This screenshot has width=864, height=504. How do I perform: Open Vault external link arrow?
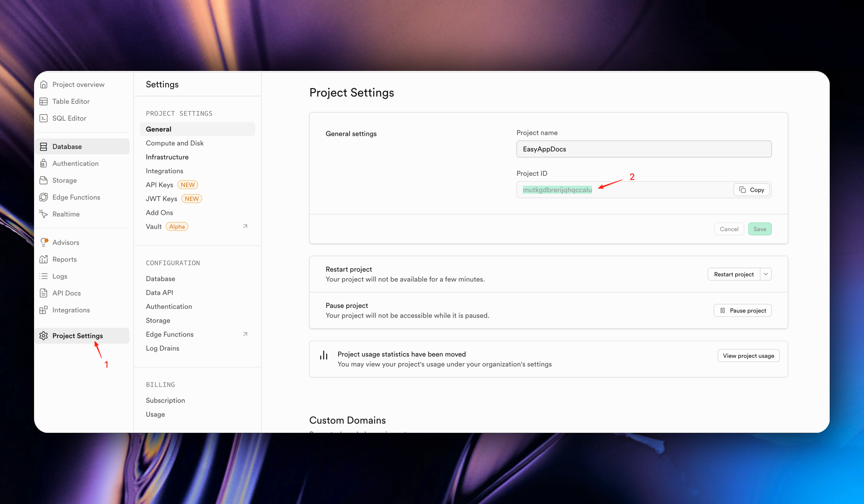pos(245,226)
